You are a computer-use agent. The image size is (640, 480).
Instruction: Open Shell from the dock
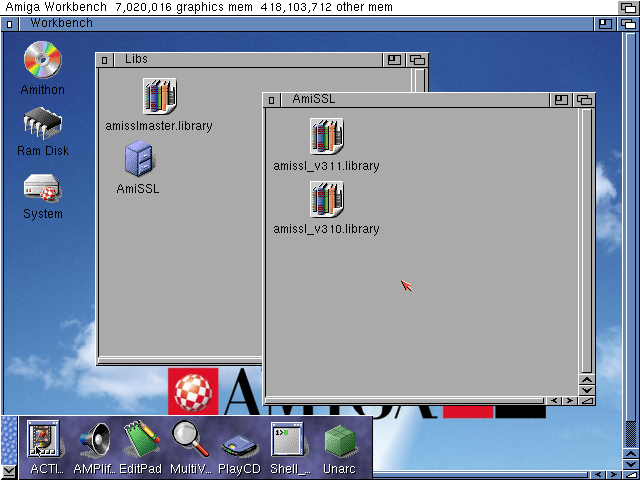[288, 439]
